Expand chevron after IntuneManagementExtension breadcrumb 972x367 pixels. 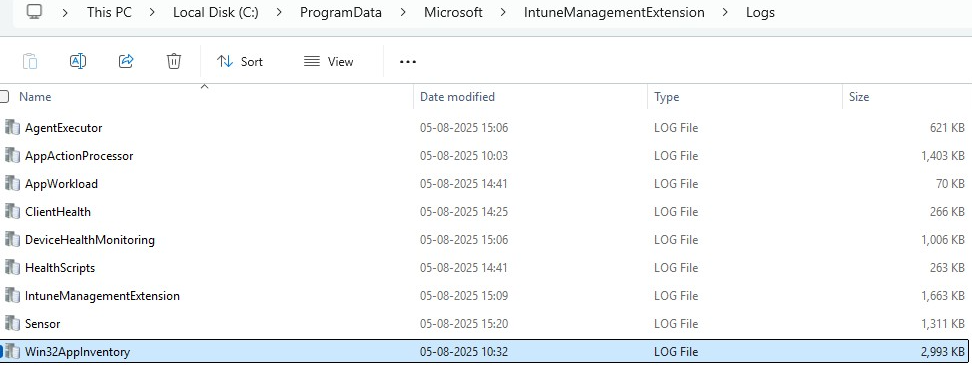(x=725, y=12)
